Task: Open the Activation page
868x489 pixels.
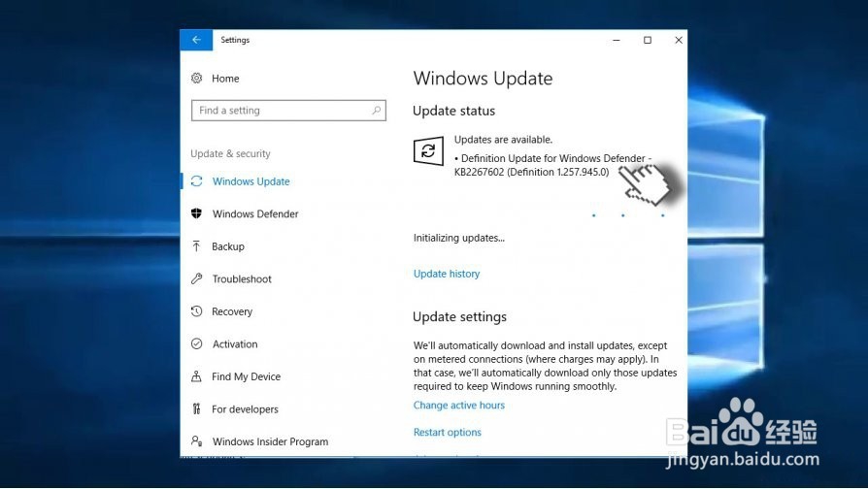Action: pos(235,344)
